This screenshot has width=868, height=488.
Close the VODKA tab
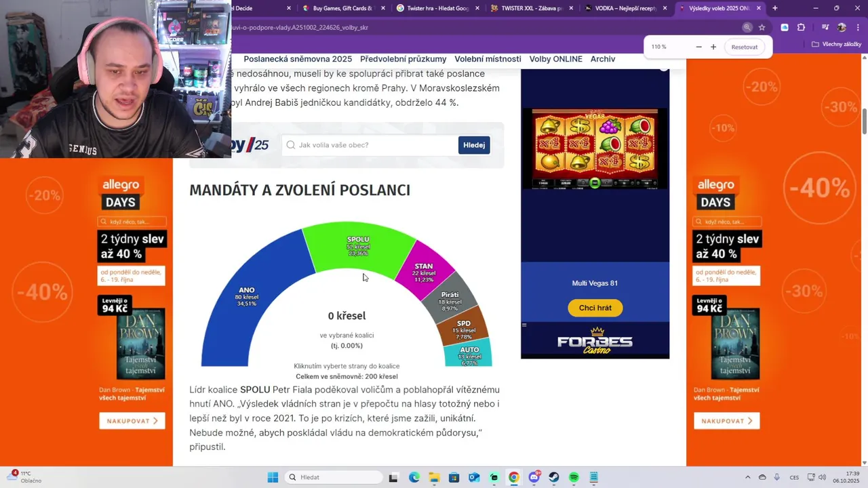click(x=665, y=8)
